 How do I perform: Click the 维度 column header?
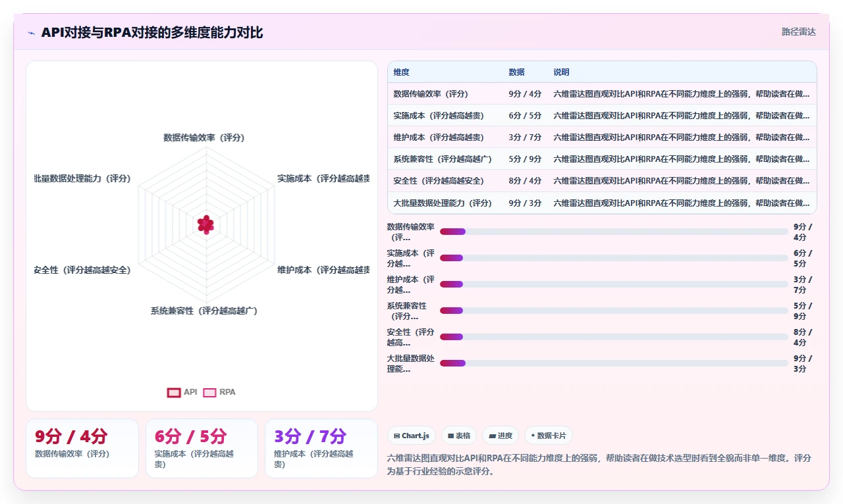coord(402,72)
